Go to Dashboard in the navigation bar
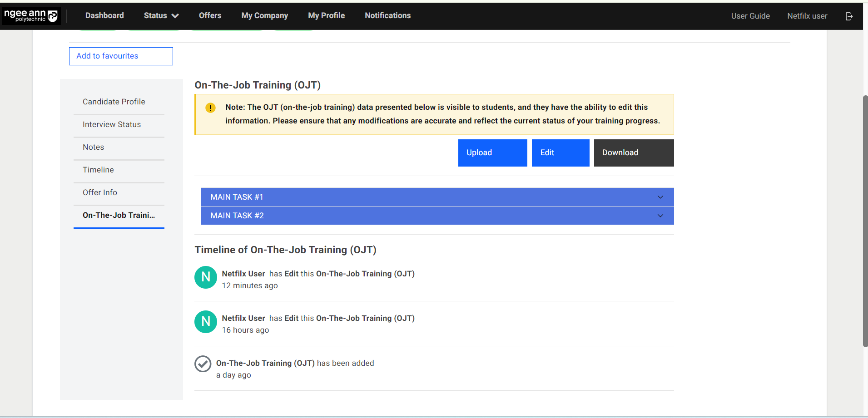This screenshot has height=418, width=868. 104,16
